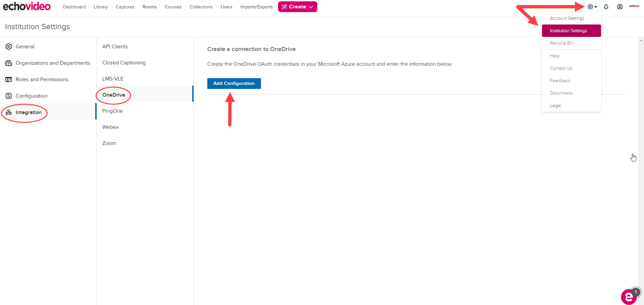Screen dimensions: 644x305
Task: Click the Organizations and Departments building icon
Action: point(9,63)
